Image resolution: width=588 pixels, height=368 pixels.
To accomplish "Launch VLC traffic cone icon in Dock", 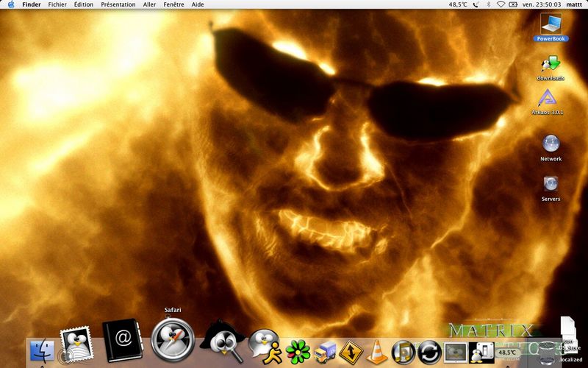I will (377, 352).
